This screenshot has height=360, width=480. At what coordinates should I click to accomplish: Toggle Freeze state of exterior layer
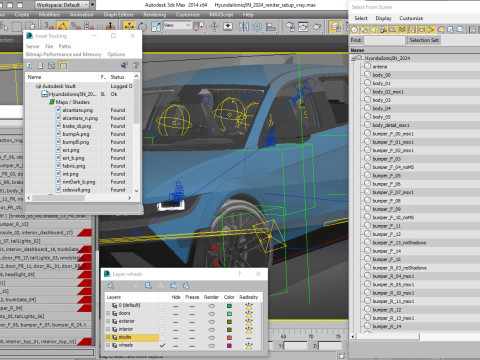coord(192,322)
